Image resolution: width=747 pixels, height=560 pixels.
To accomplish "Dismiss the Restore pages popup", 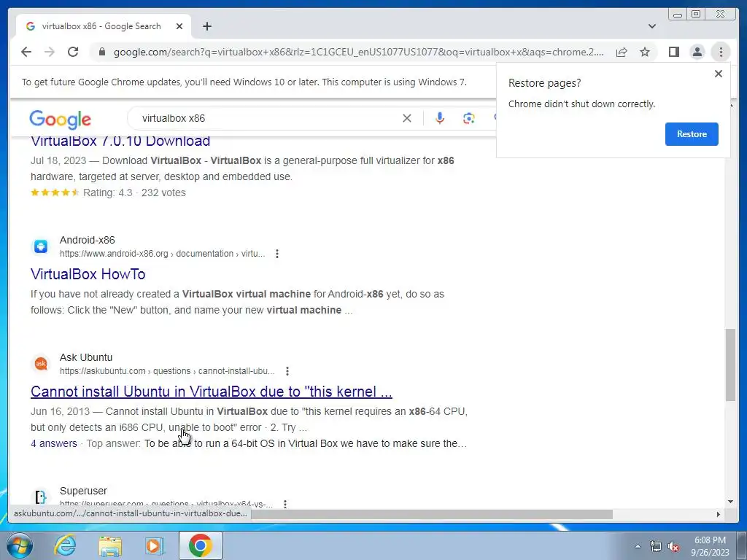I will tap(719, 74).
